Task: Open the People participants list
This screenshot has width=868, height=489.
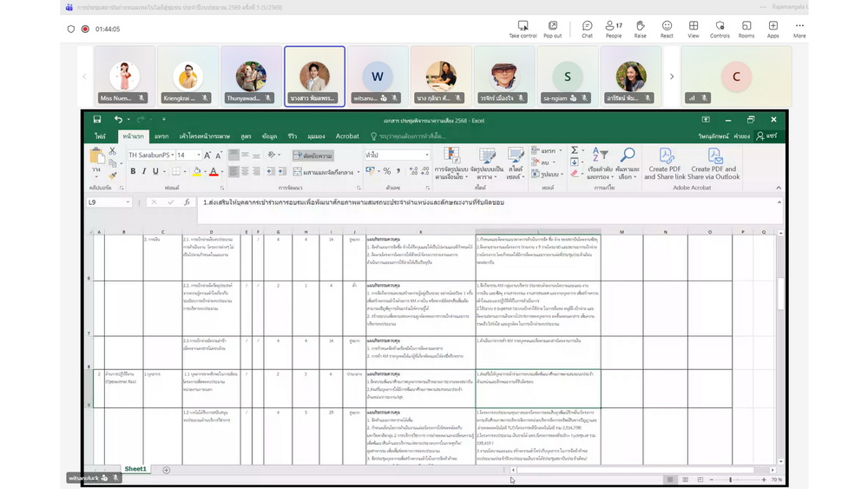Action: (x=614, y=29)
